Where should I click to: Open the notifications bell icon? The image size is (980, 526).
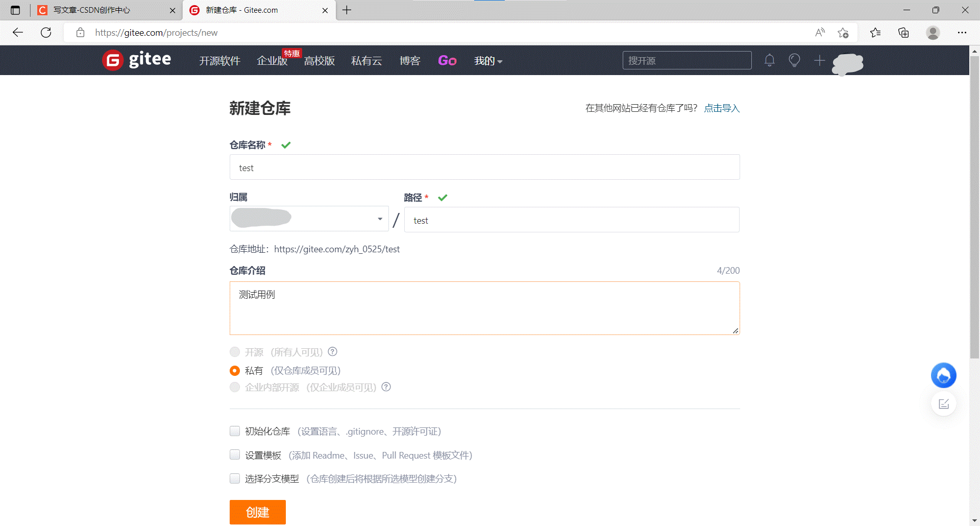coord(770,60)
